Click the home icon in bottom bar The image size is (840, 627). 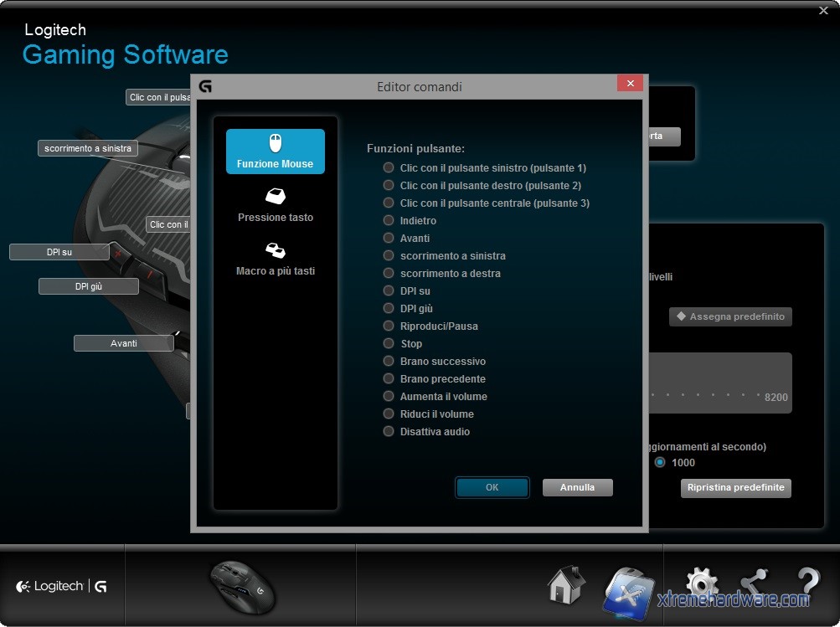(x=566, y=585)
